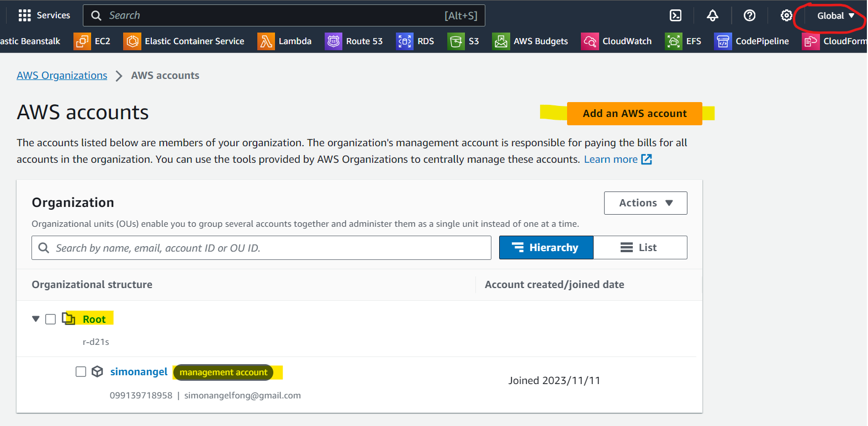Click the Elastic Container Service icon
Image resolution: width=868 pixels, height=426 pixels.
(x=132, y=41)
